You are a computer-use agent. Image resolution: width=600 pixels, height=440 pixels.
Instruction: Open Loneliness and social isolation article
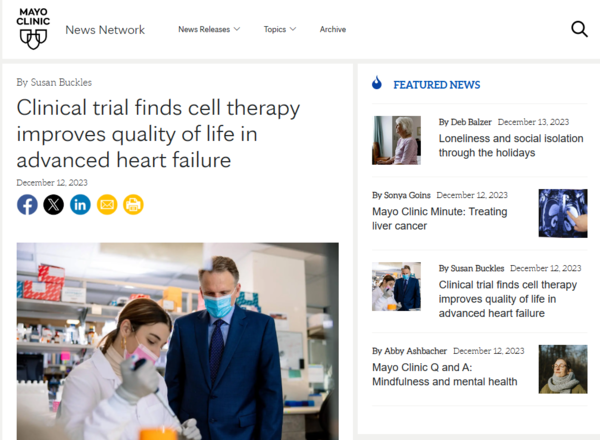511,145
